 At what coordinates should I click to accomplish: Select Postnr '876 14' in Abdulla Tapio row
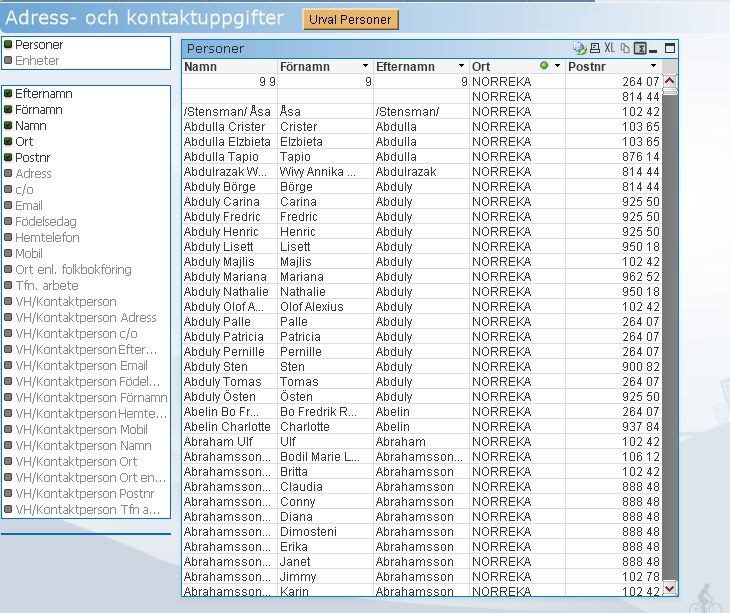[614, 157]
